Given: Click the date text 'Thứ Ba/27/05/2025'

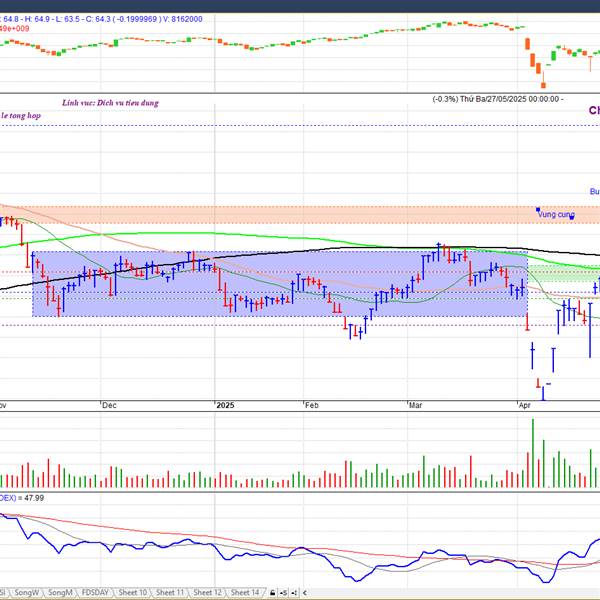Looking at the screenshot, I should click(493, 99).
